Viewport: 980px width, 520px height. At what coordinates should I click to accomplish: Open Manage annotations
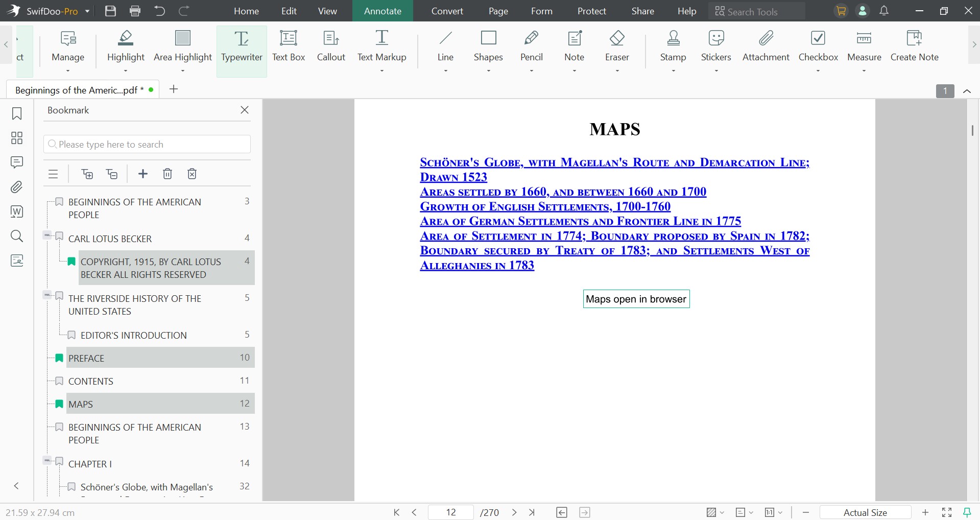(68, 46)
